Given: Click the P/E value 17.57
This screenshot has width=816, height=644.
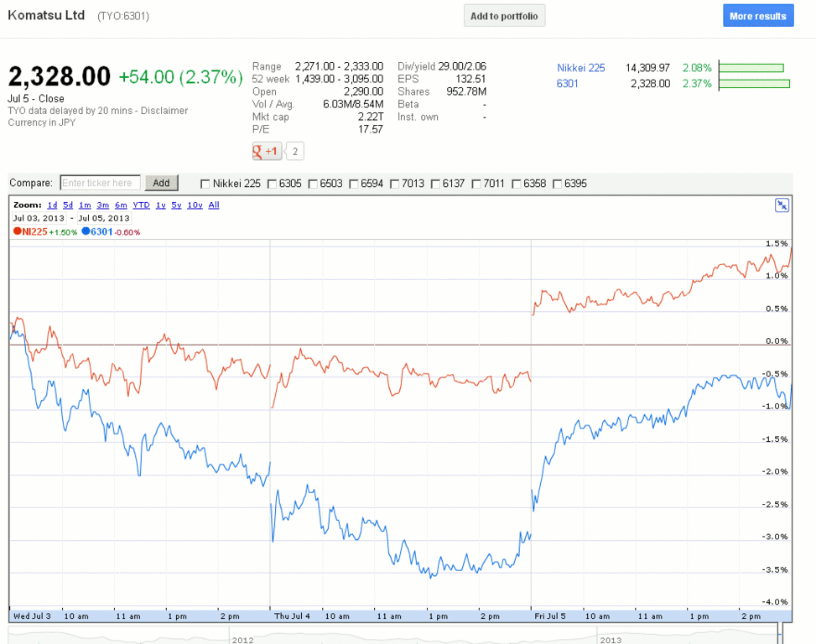Looking at the screenshot, I should click(x=370, y=129).
